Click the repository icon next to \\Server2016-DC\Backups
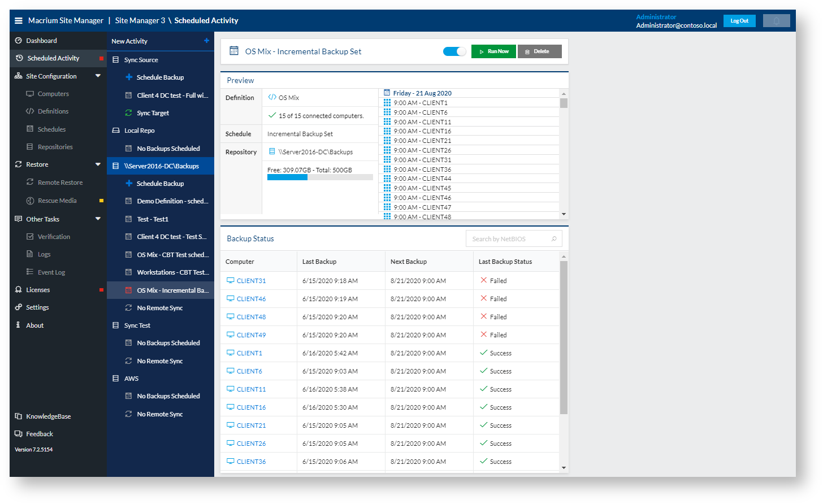This screenshot has width=823, height=504. [272, 151]
